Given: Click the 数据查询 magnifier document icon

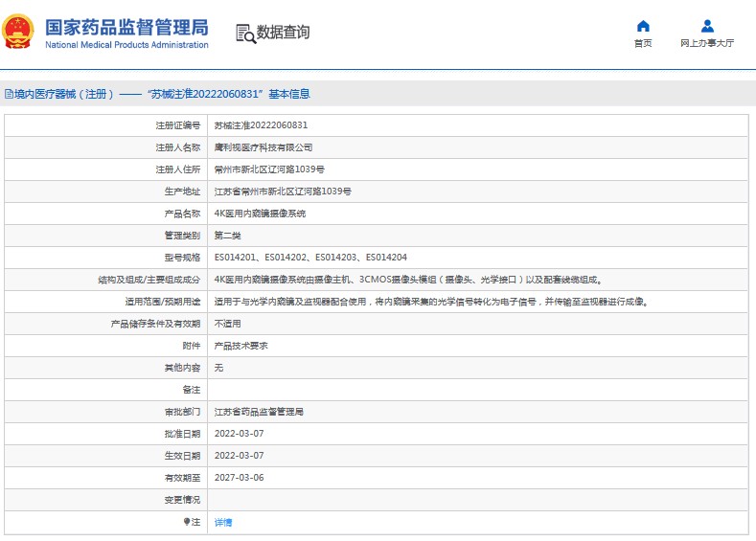Looking at the screenshot, I should tap(245, 34).
